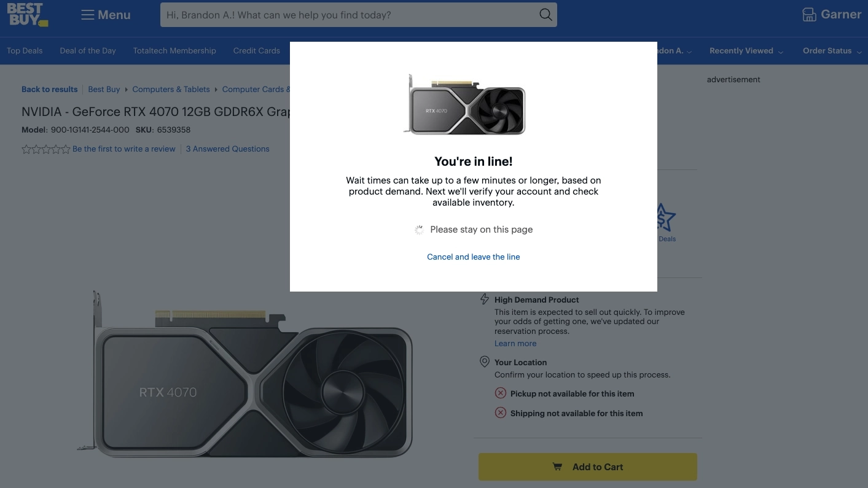Viewport: 868px width, 488px height.
Task: Click the Learn more link
Action: [515, 343]
